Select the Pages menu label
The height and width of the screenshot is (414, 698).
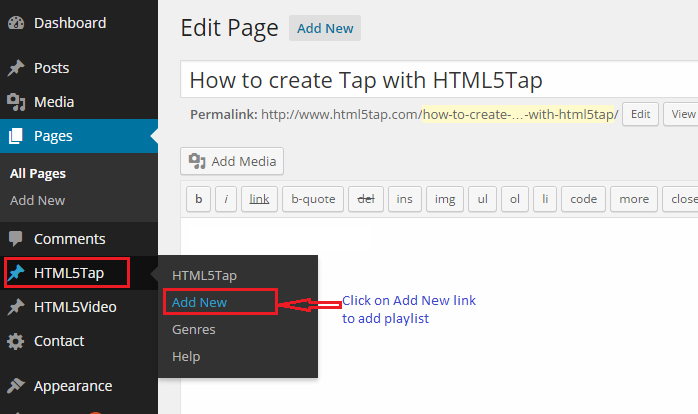point(53,136)
